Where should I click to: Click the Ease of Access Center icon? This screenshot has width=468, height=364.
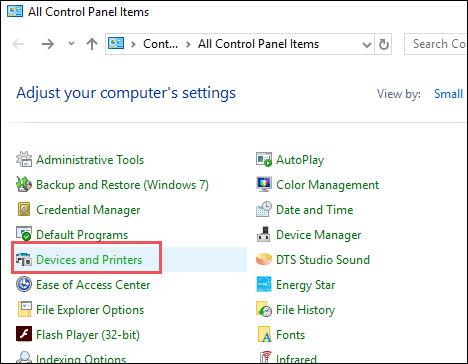pyautogui.click(x=24, y=284)
